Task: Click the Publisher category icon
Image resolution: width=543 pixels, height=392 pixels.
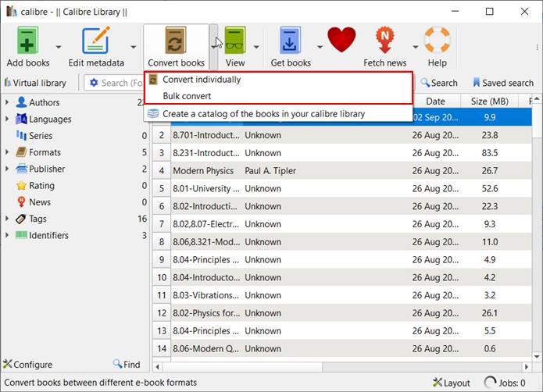Action: (21, 169)
